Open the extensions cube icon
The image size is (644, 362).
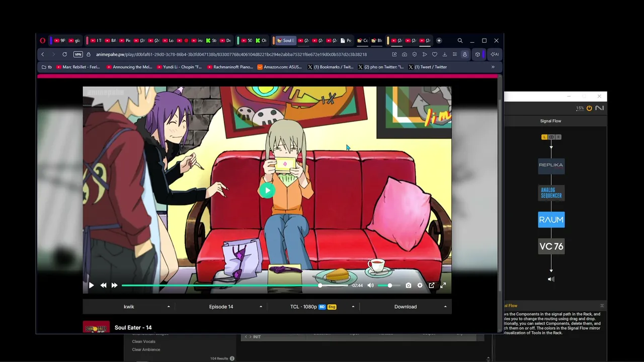[x=477, y=54]
